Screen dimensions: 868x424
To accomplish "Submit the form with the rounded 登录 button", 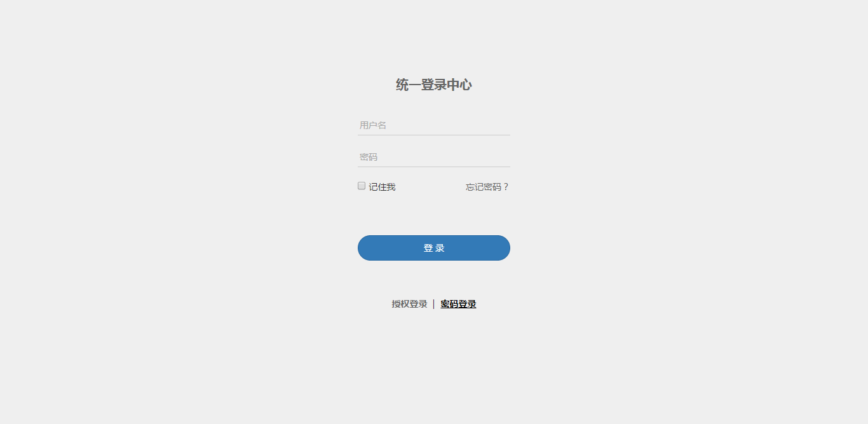I will [x=434, y=248].
